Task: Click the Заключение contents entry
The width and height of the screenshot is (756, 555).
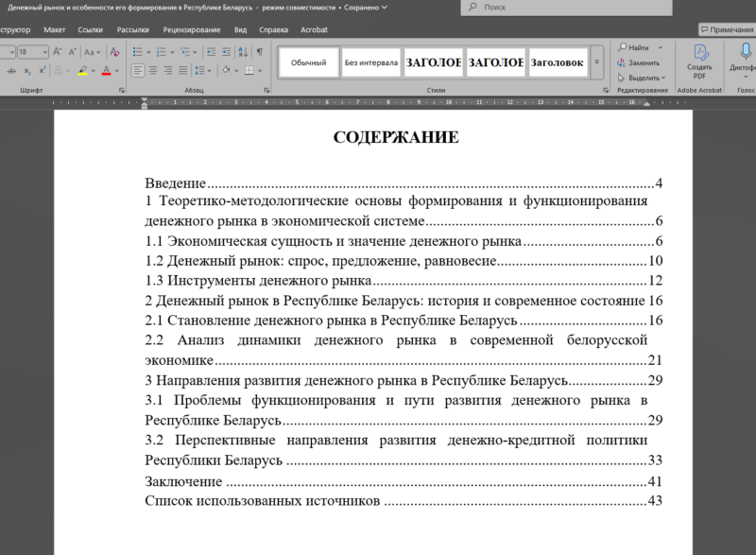Action: coord(404,481)
